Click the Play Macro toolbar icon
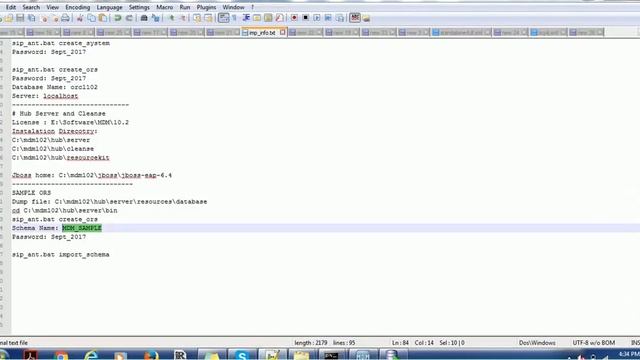 point(317,18)
